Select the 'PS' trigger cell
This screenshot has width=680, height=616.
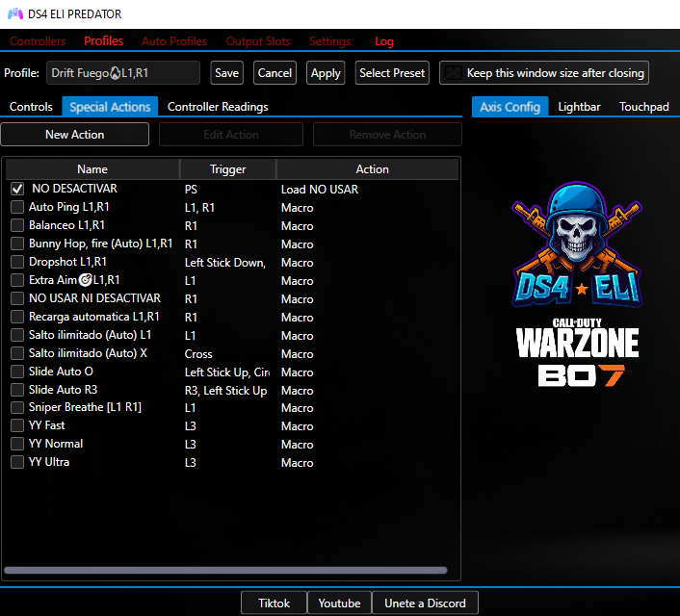(191, 190)
